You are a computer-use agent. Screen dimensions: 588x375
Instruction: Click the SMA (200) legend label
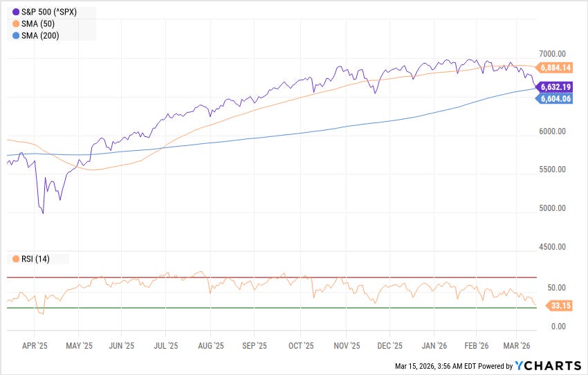click(x=40, y=35)
